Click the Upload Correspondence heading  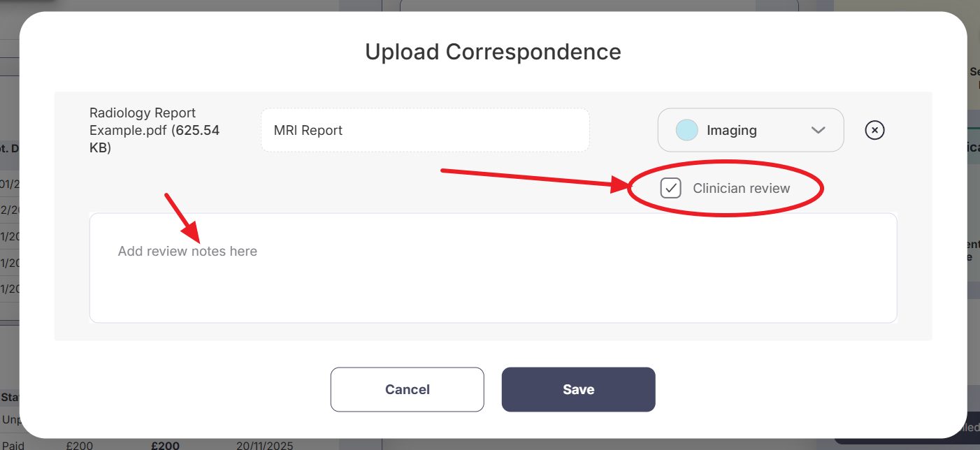[x=493, y=52]
